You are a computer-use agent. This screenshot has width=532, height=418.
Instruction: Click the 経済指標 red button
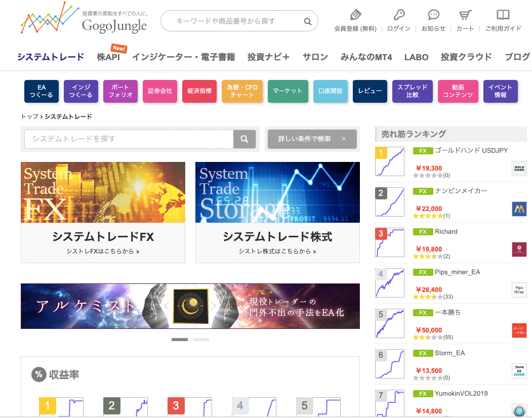pos(199,91)
